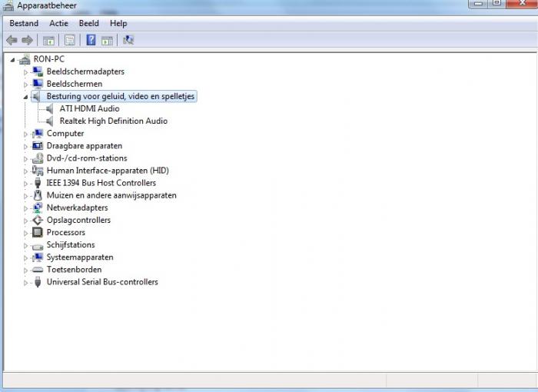Click the Systeemapparaten category icon

pos(38,257)
